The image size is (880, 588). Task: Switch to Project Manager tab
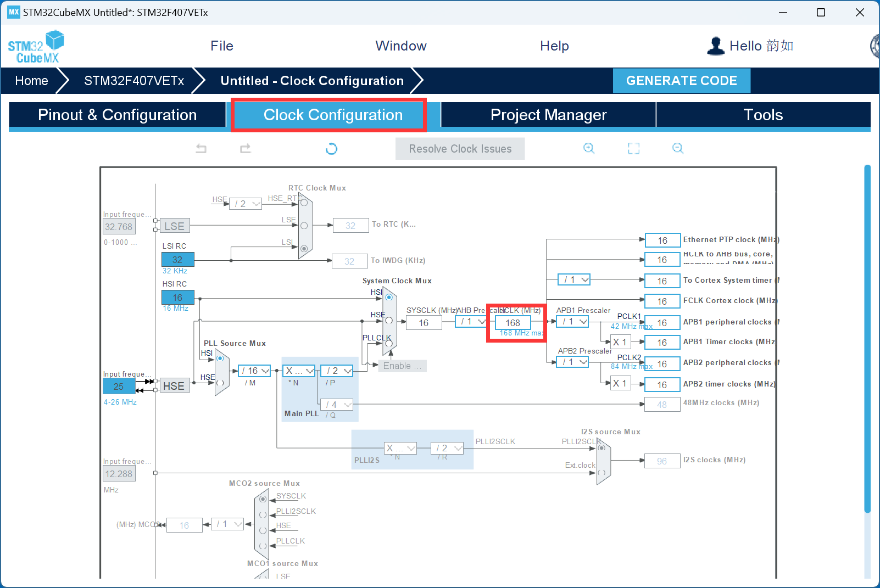[548, 115]
